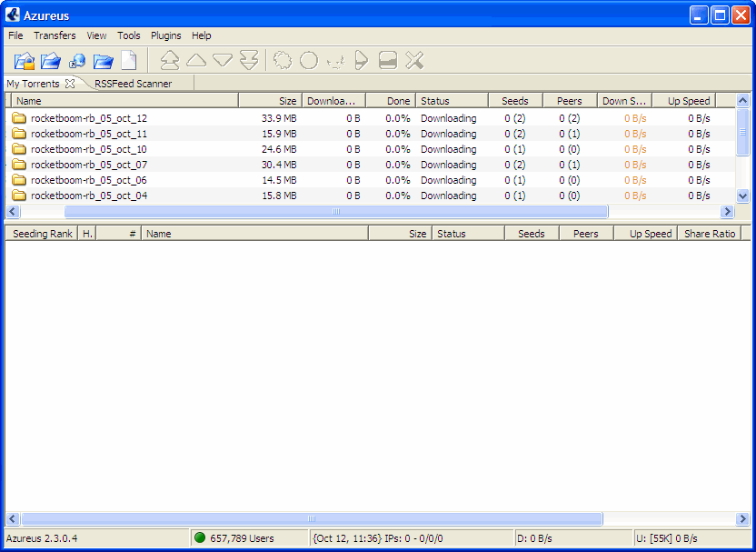Screen dimensions: 756x552
Task: Click the move to top double-arrow icon
Action: tap(169, 61)
